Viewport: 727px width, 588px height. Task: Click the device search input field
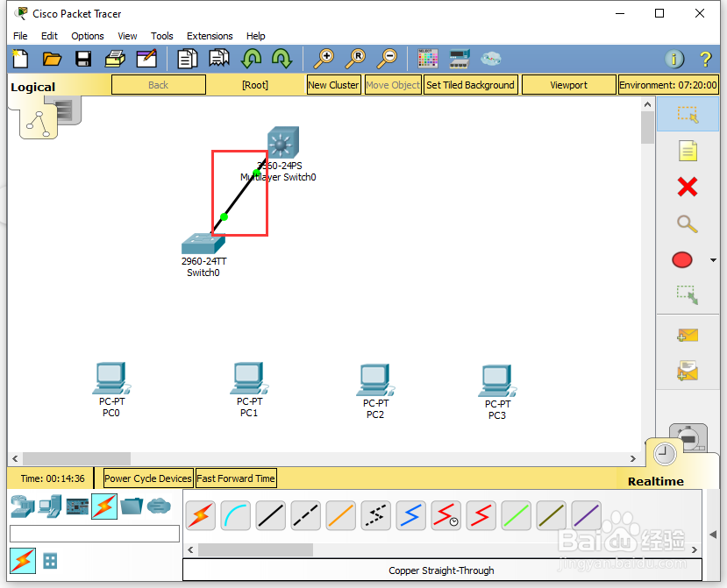point(95,534)
